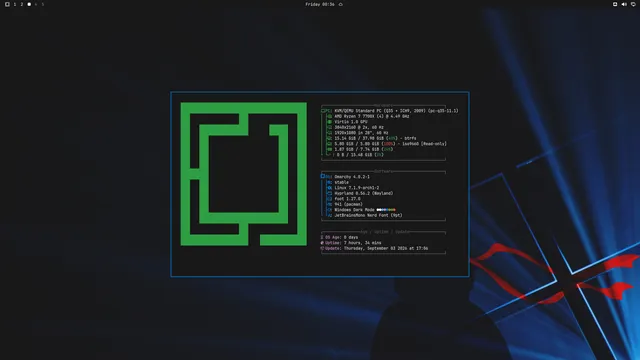Click the btrfs disk usage line
640x360 pixels.
point(375,138)
